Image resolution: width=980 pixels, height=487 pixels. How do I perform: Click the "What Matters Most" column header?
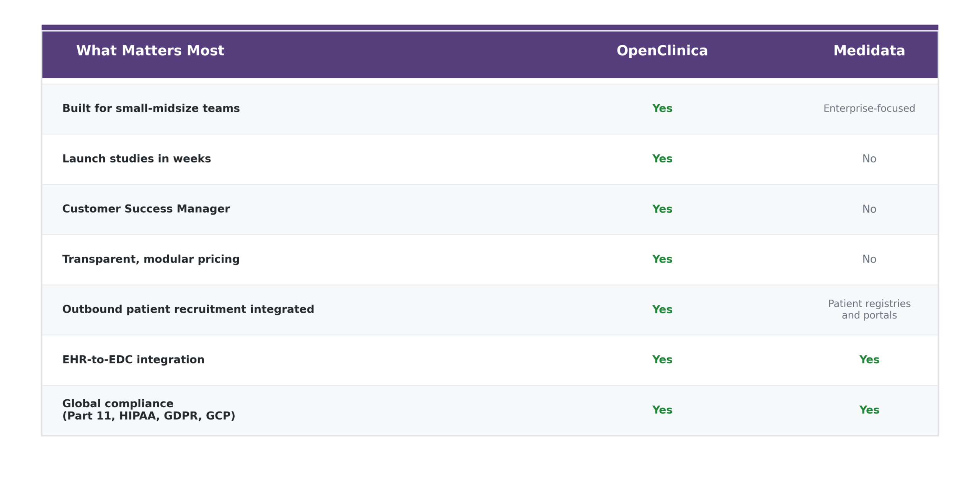(150, 51)
